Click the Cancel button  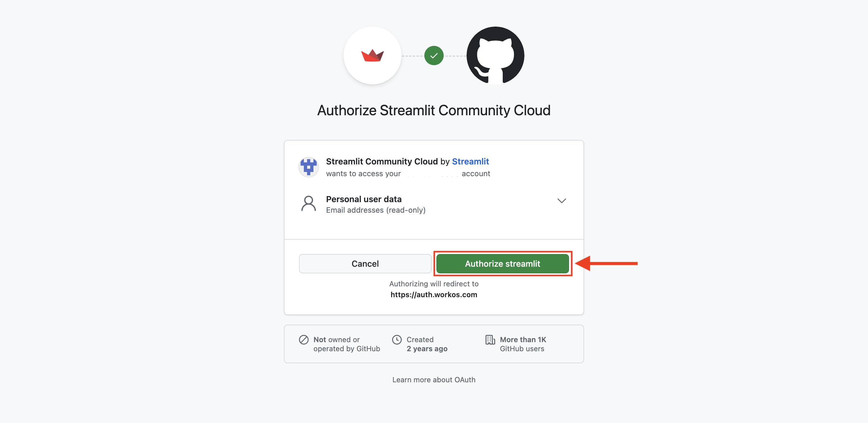tap(365, 263)
